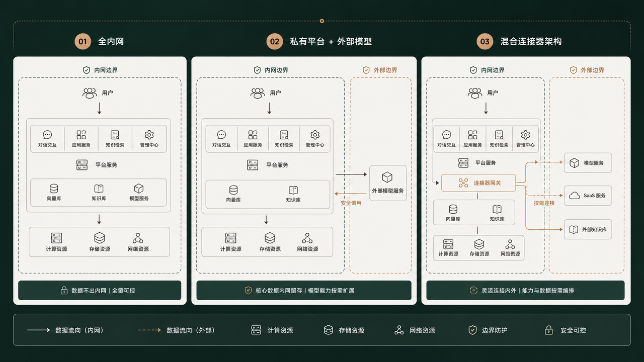644x362 pixels.
Task: Click the 知识库 book icon in the 全内网 panel
Action: point(99,189)
